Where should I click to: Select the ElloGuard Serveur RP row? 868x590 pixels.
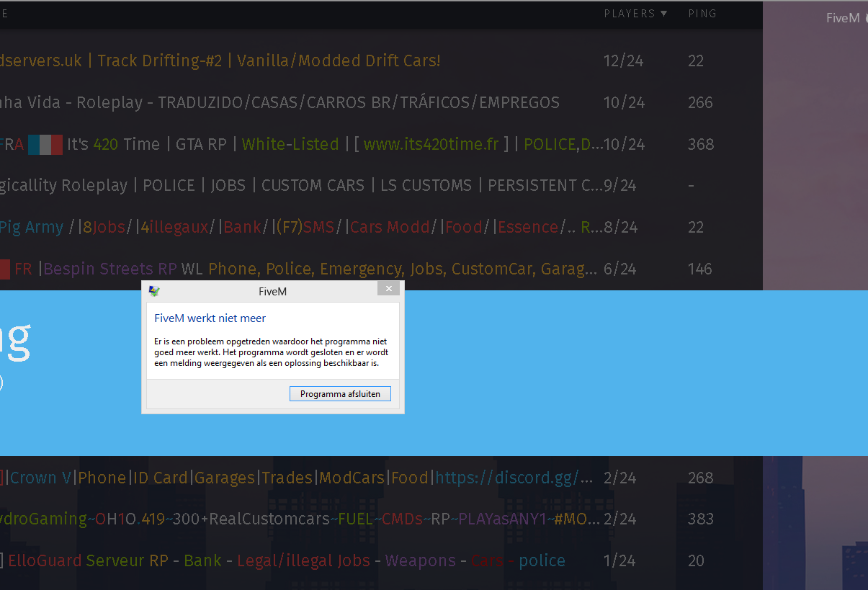(x=381, y=560)
